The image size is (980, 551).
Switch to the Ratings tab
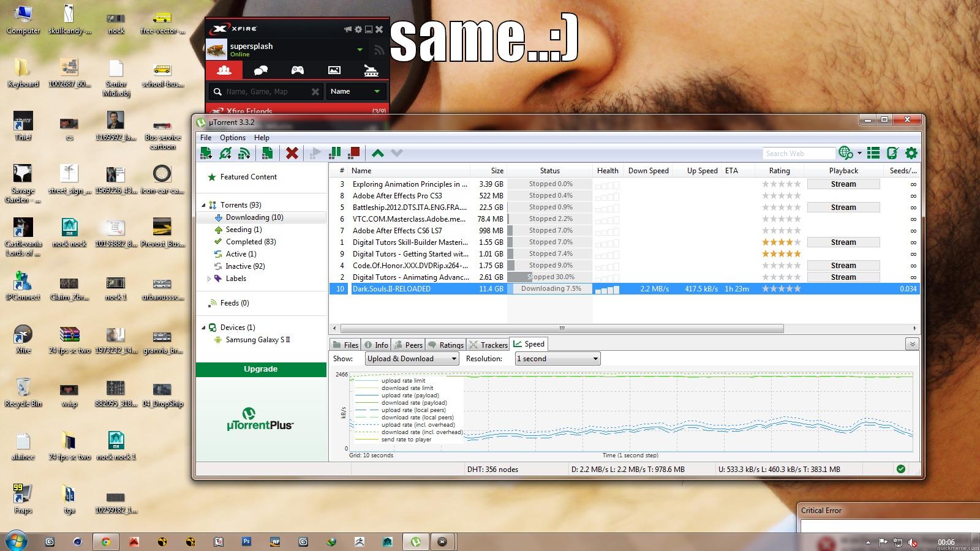446,345
